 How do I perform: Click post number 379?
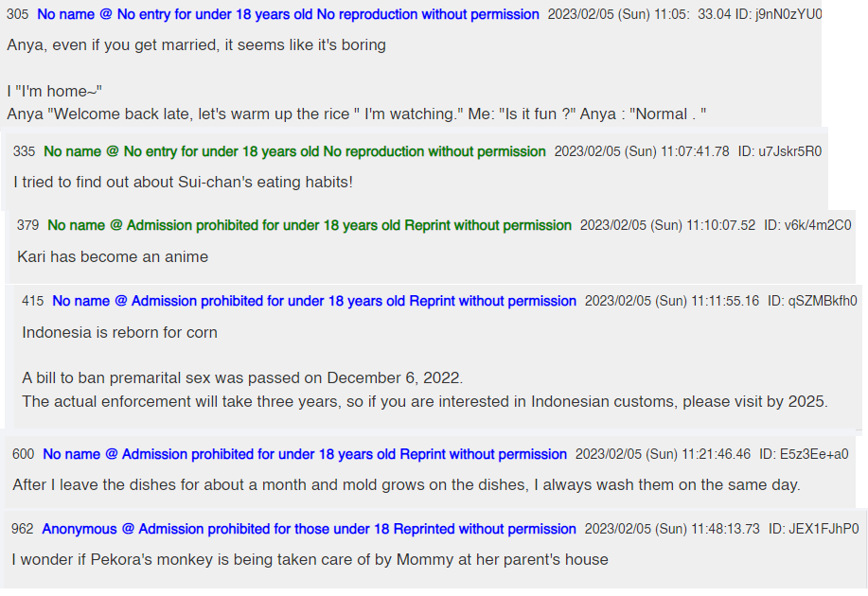[28, 225]
